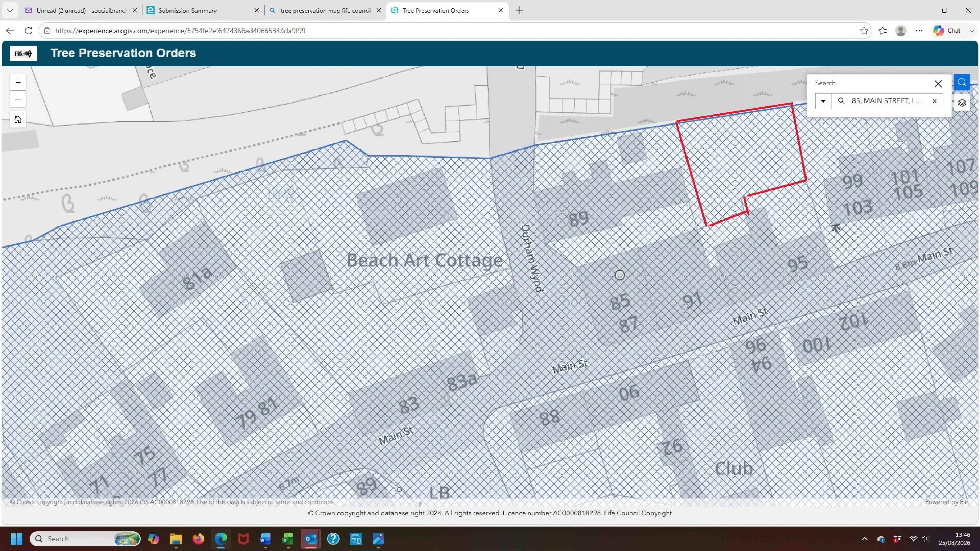
Task: View site information lock icon
Action: (47, 30)
